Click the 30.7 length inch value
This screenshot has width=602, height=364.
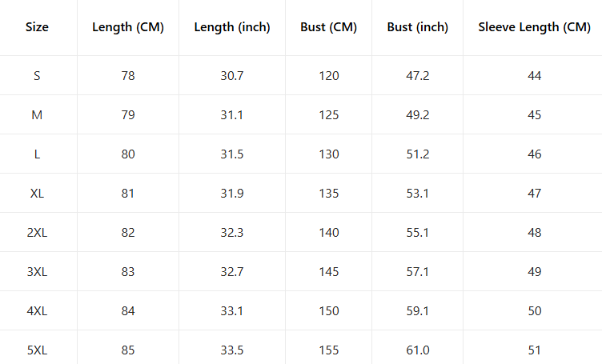tap(232, 76)
